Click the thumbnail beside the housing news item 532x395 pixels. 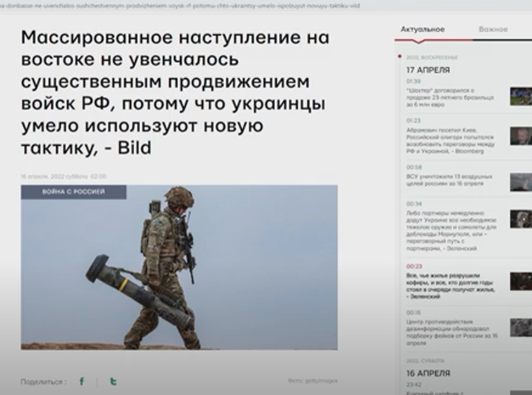click(x=520, y=281)
